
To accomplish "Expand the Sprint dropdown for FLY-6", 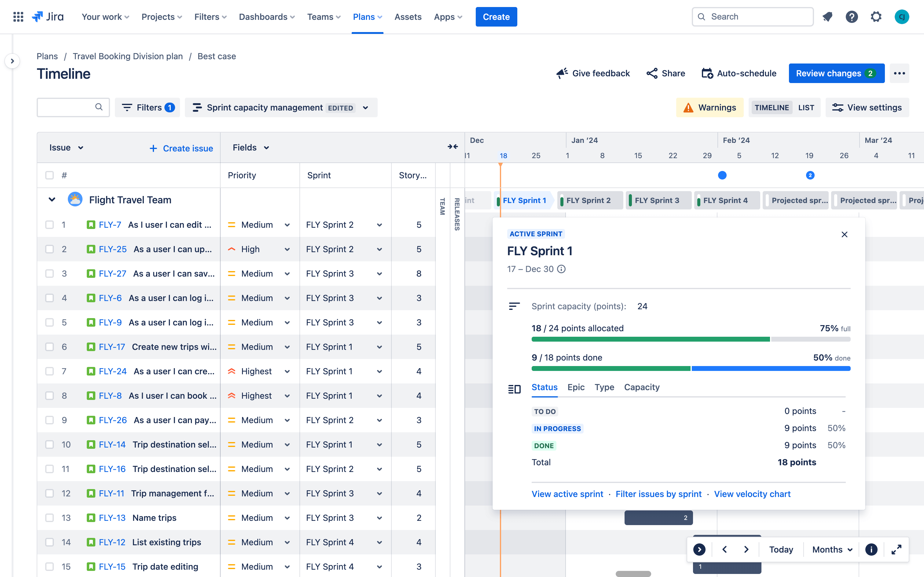I will pyautogui.click(x=379, y=298).
